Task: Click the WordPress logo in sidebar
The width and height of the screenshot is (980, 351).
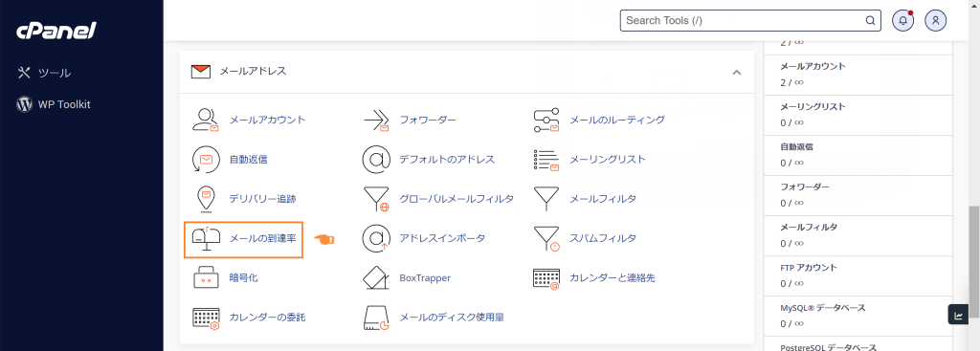Action: 24,104
